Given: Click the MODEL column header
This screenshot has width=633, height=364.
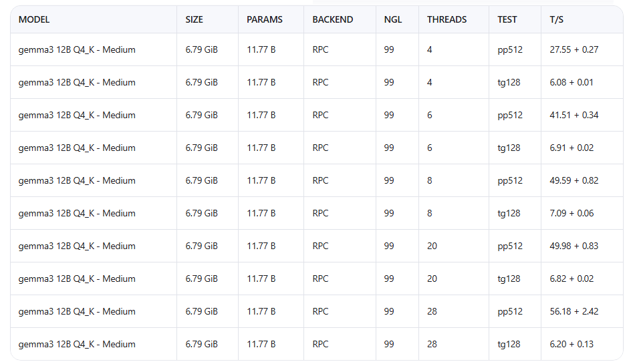Looking at the screenshot, I should coord(34,19).
